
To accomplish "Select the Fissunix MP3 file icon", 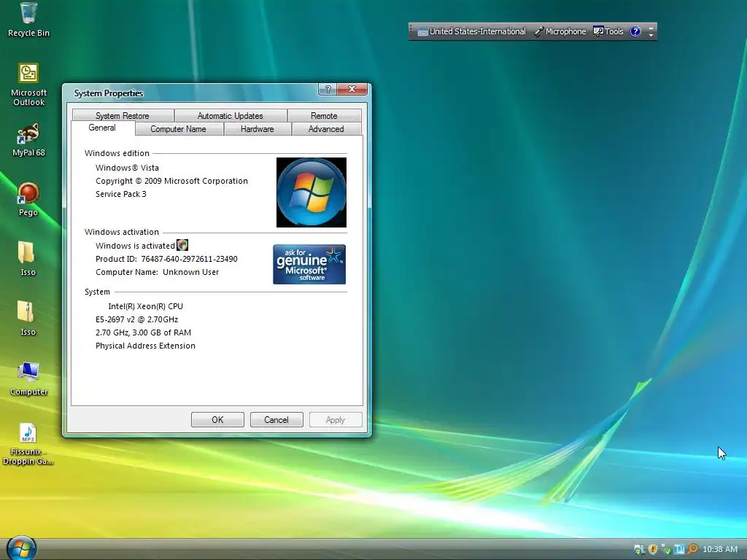I will pos(28,444).
